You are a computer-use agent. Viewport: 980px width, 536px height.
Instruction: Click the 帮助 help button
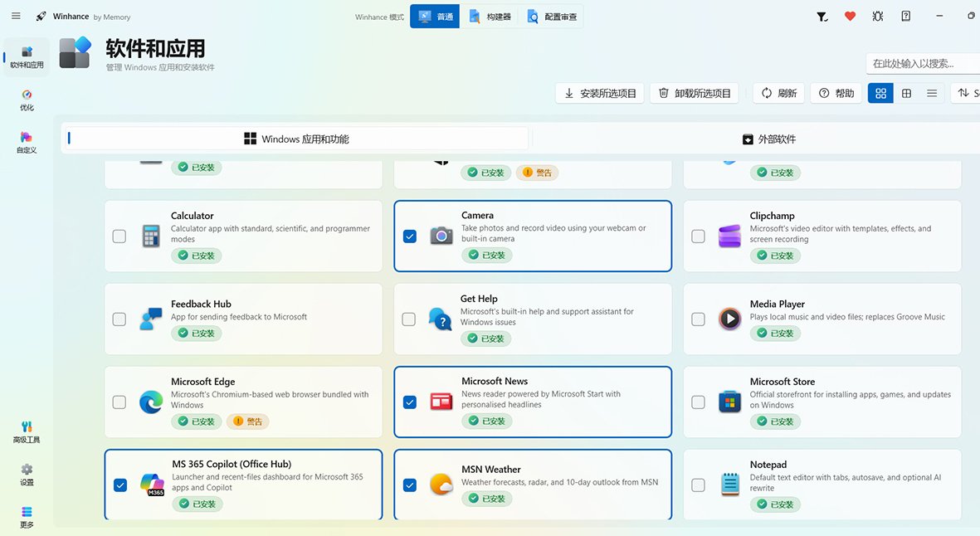836,93
